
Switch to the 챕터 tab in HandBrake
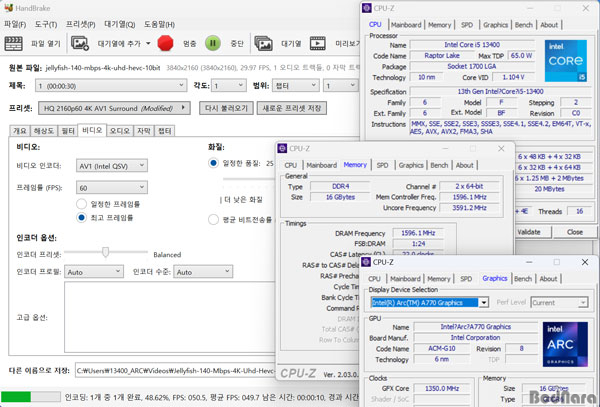pyautogui.click(x=165, y=131)
